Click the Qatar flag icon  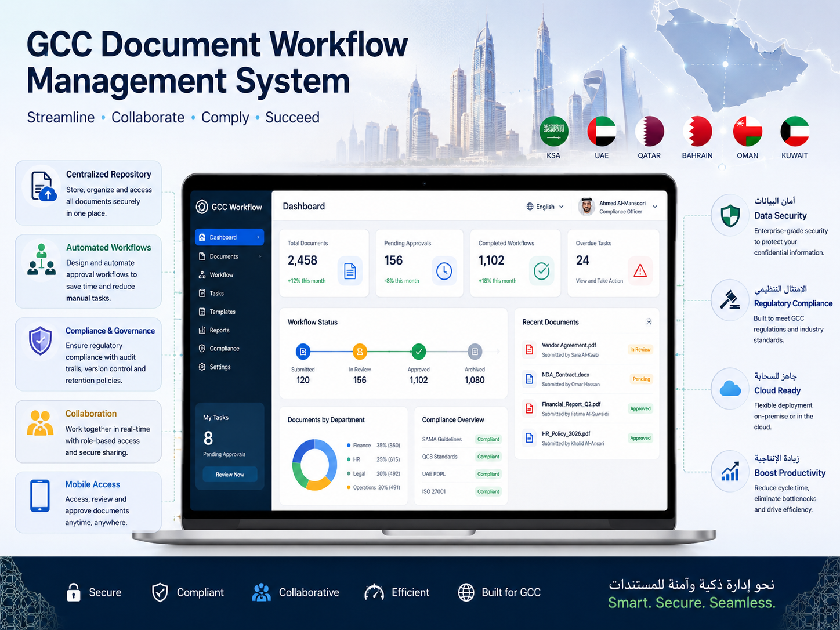650,131
